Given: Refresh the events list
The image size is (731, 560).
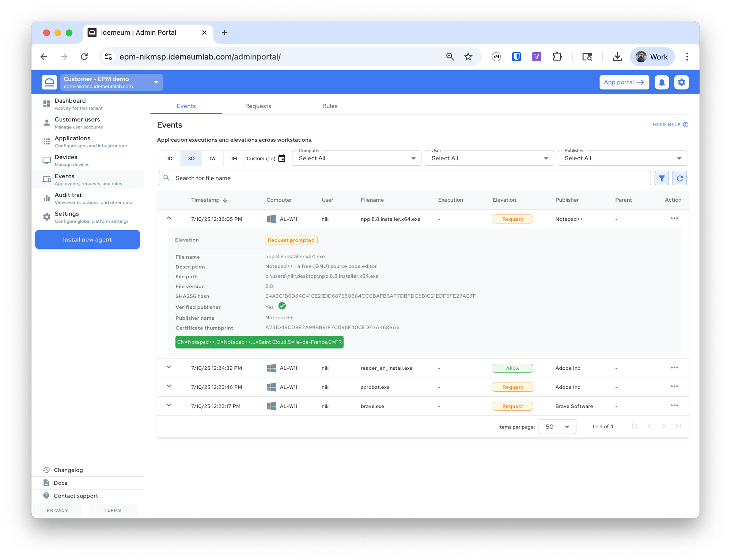Looking at the screenshot, I should click(x=680, y=178).
